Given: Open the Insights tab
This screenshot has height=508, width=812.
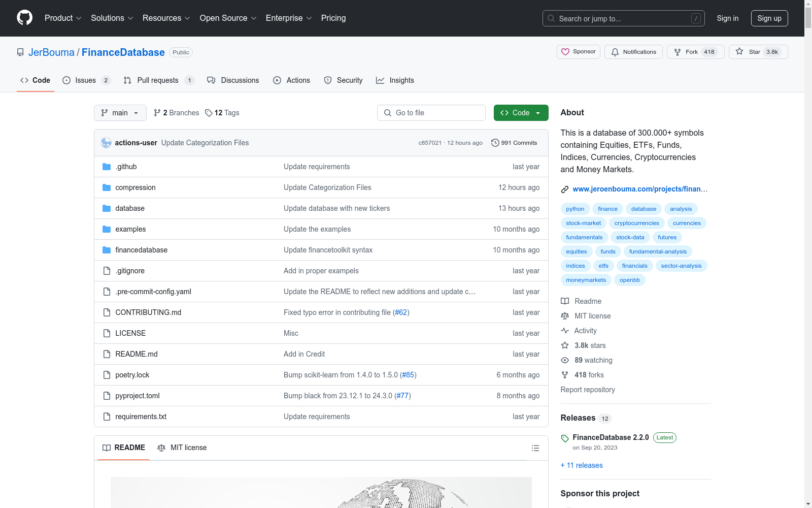Looking at the screenshot, I should pos(395,80).
